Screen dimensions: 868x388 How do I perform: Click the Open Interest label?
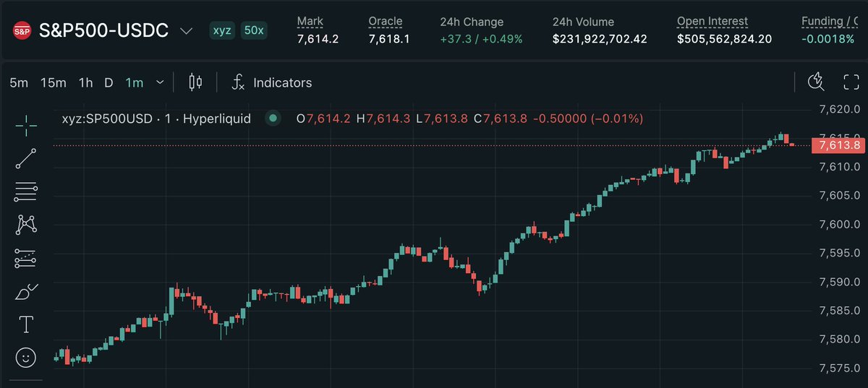click(x=712, y=22)
